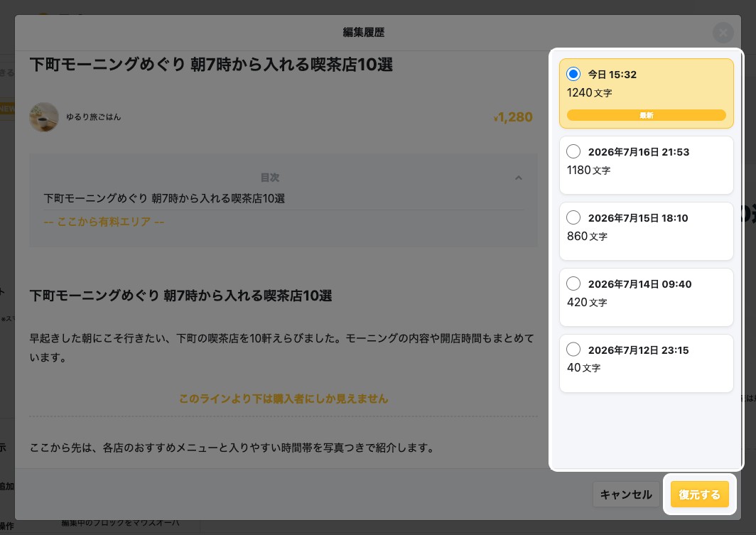Click the paragraph starting ここから先は、各店のおすすめ
This screenshot has height=535, width=756.
232,448
